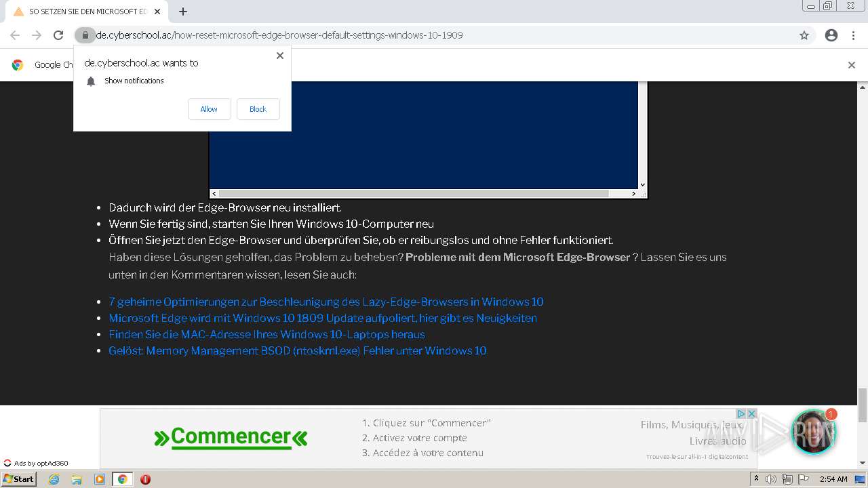Open the Action Center flag icon
868x488 pixels.
(804, 479)
